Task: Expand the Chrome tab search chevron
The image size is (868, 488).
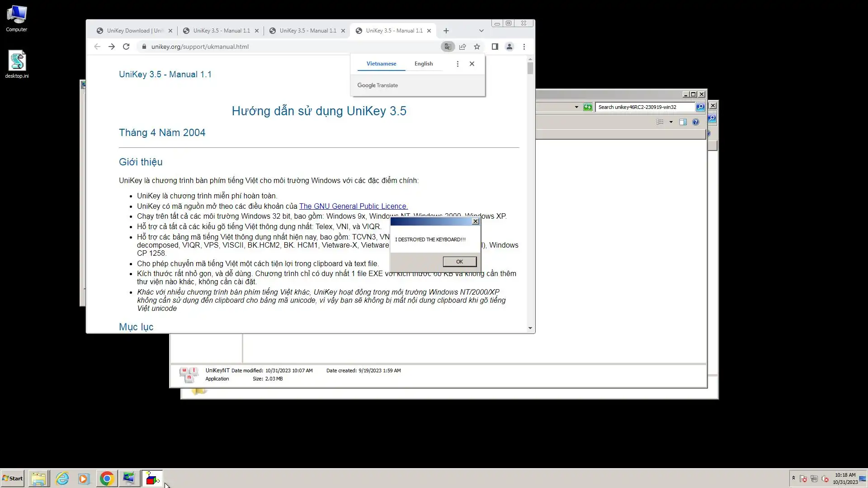Action: pos(481,31)
